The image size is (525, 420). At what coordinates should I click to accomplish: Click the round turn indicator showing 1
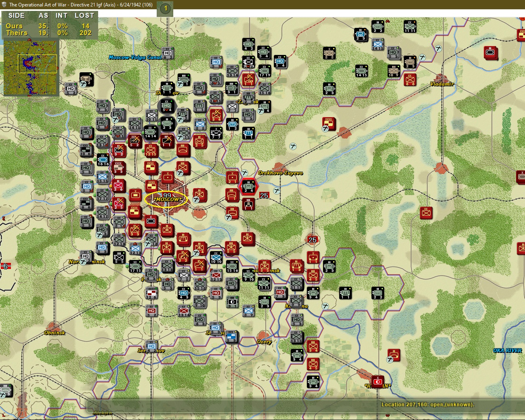[x=165, y=8]
